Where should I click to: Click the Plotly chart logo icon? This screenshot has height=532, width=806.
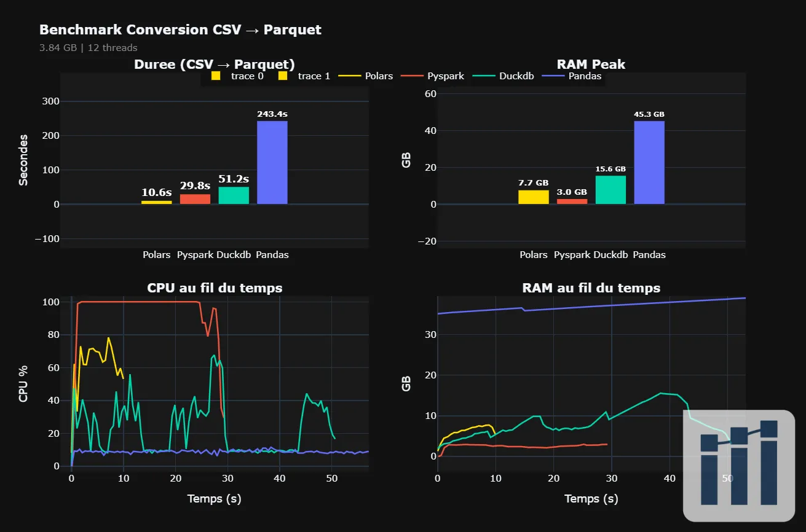739,465
